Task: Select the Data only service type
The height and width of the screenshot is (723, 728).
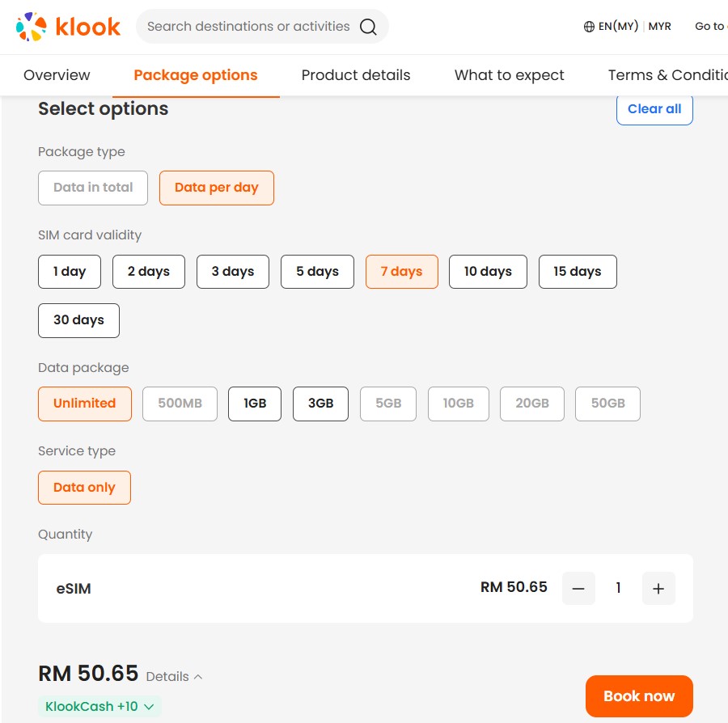Action: click(84, 487)
